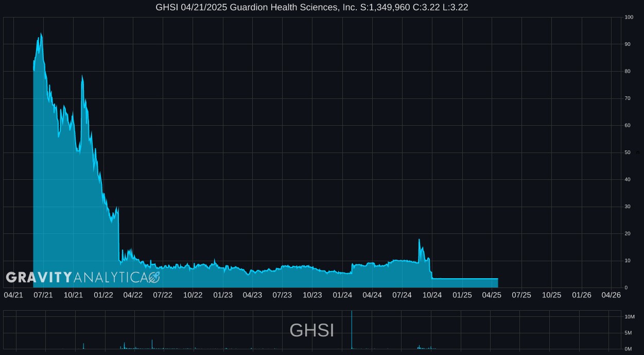This screenshot has height=355, width=644.
Task: Click the 20 price axis label
Action: (628, 234)
